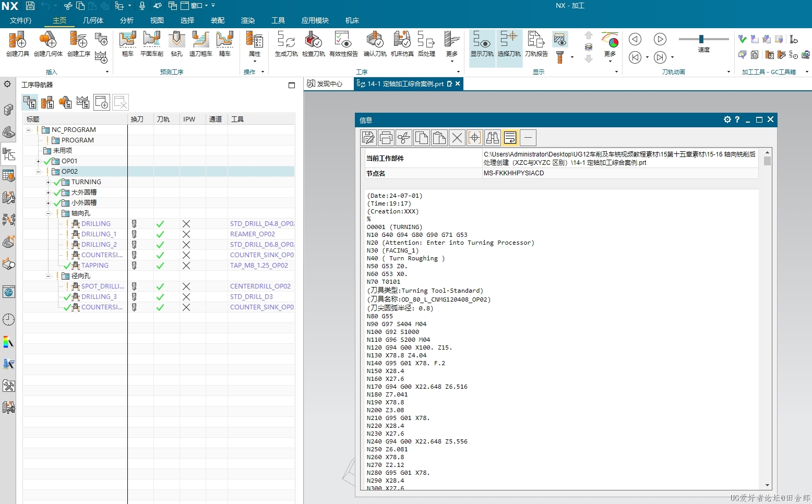This screenshot has width=812, height=504.
Task: Adjust the 速度 animation speed slider
Action: (701, 39)
